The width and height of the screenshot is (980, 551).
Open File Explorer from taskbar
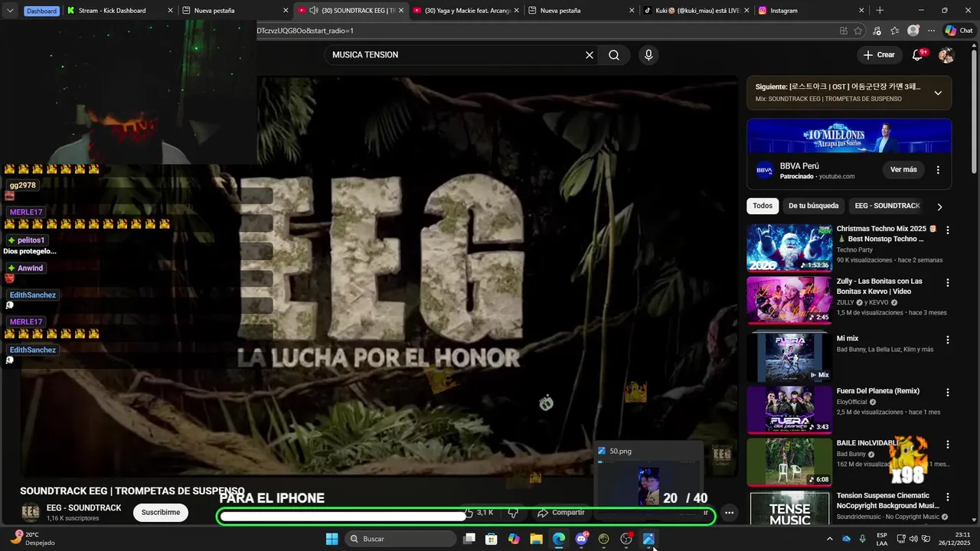(536, 539)
